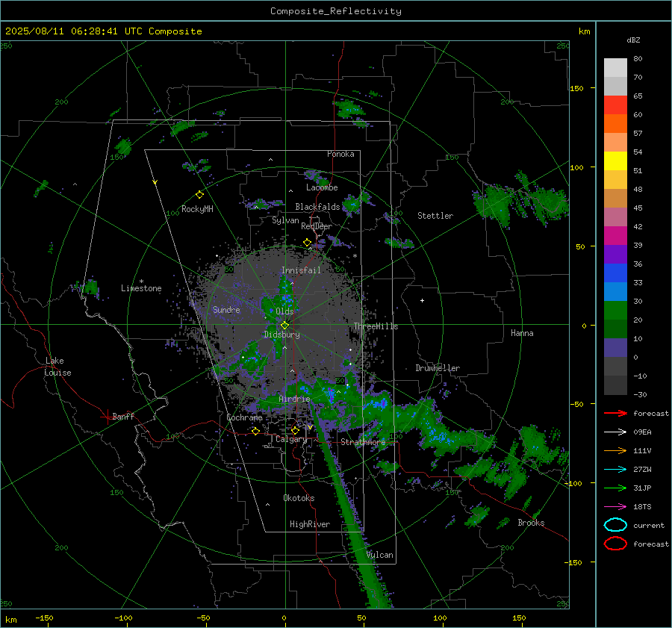Click the Ponoka city label
The width and height of the screenshot is (672, 628).
click(x=340, y=154)
